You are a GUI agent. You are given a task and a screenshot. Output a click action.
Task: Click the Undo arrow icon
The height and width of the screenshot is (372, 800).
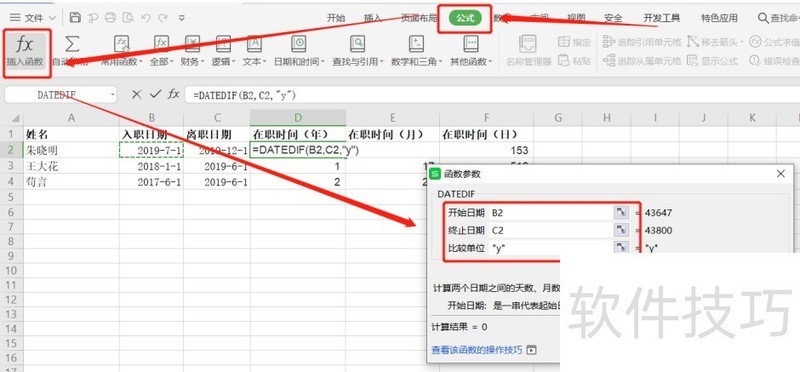pos(146,18)
